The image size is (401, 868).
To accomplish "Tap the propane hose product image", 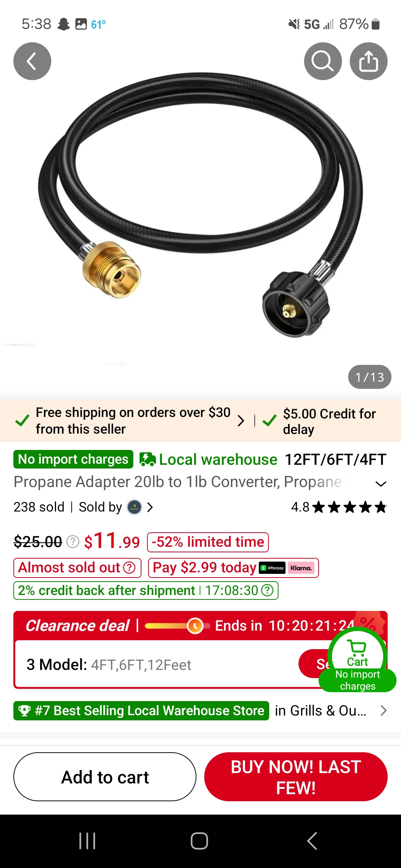I will point(200,204).
